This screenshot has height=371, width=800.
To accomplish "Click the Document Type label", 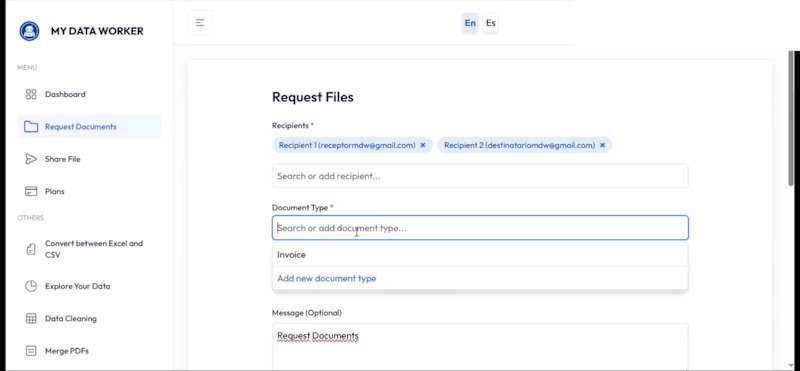I will click(x=301, y=208).
